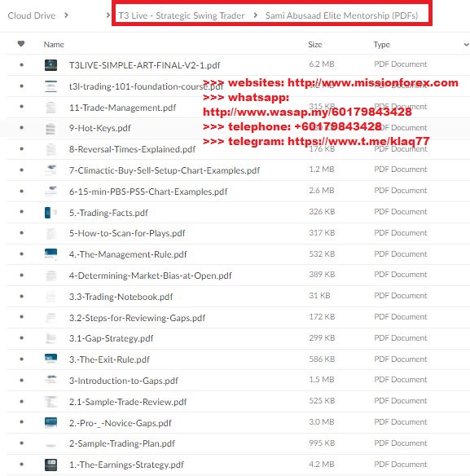
Task: Select file name 6-15-min-PBS-PSS-Chart-Examples.pdf
Action: tap(148, 192)
